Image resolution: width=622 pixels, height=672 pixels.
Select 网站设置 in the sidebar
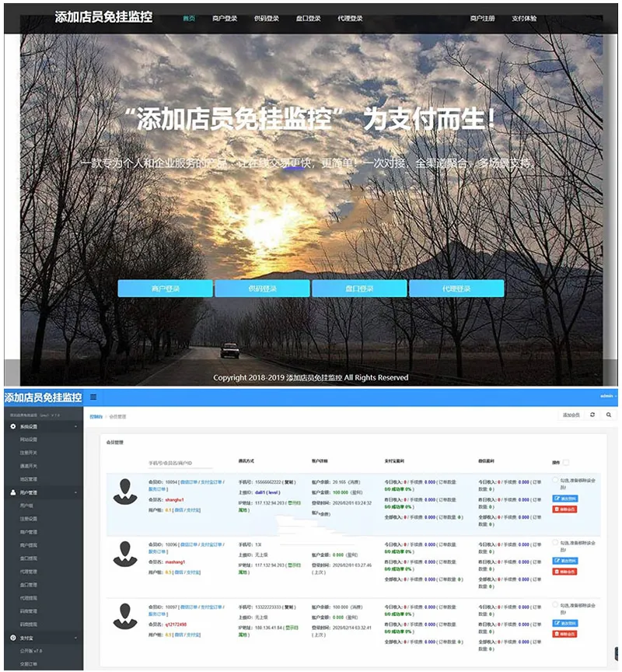(28, 439)
